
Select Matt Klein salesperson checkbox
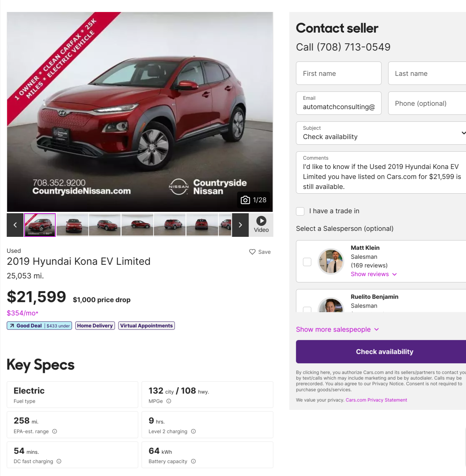coord(307,262)
